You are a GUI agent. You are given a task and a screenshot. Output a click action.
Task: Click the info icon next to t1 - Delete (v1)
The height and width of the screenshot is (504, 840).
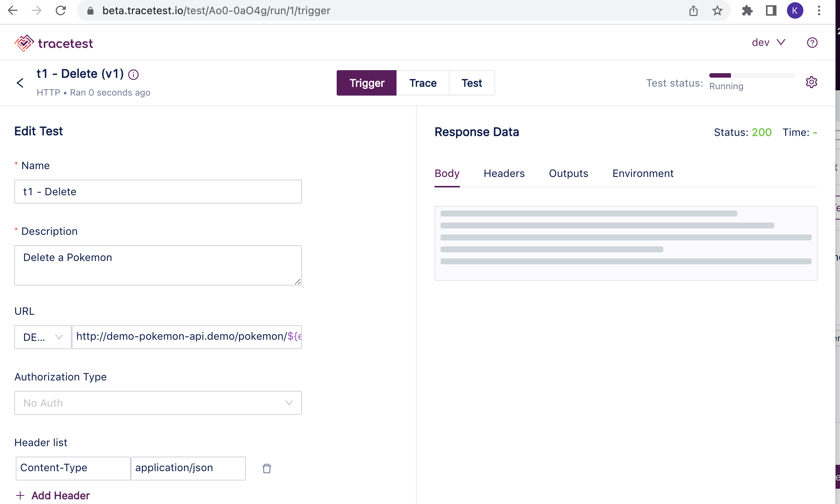click(133, 75)
